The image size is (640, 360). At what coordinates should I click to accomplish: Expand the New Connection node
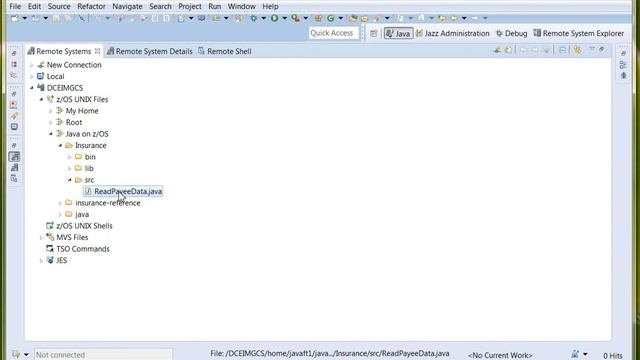tap(32, 65)
